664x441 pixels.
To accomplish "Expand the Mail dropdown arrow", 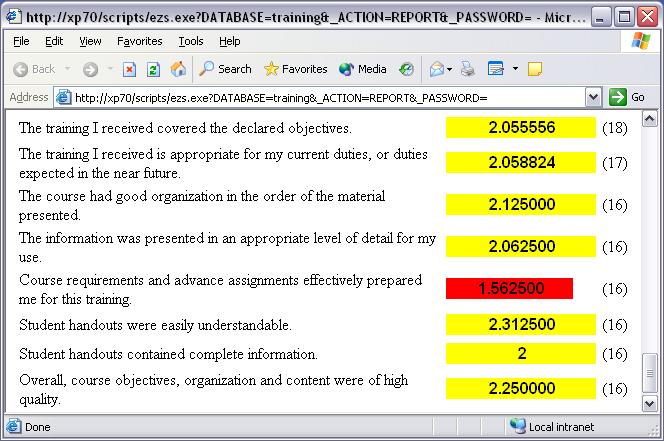I will click(x=449, y=69).
